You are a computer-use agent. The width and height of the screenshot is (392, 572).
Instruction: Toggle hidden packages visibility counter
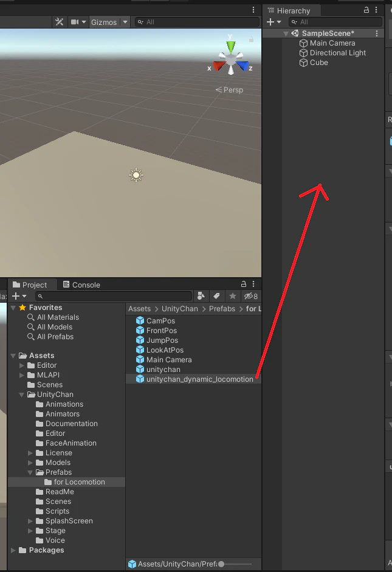click(x=251, y=296)
